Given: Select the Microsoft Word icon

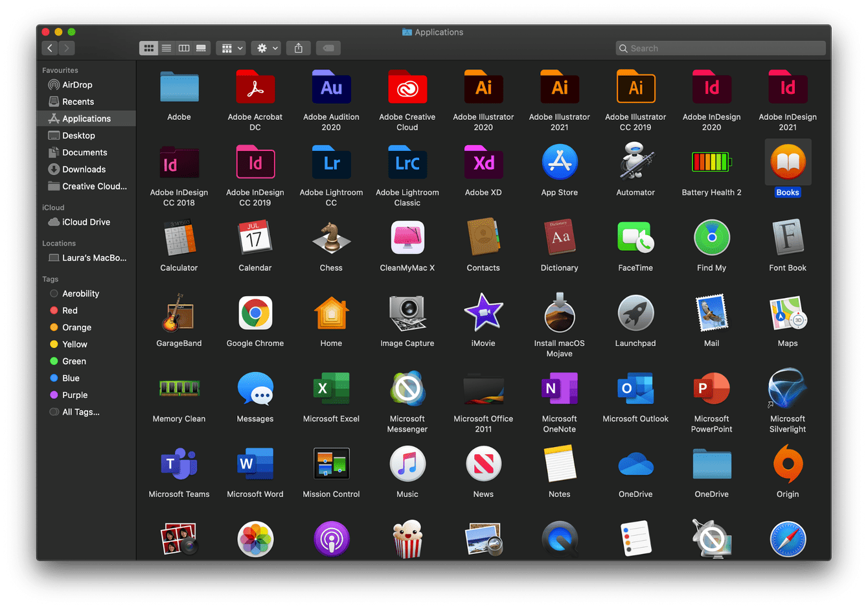Looking at the screenshot, I should point(255,464).
